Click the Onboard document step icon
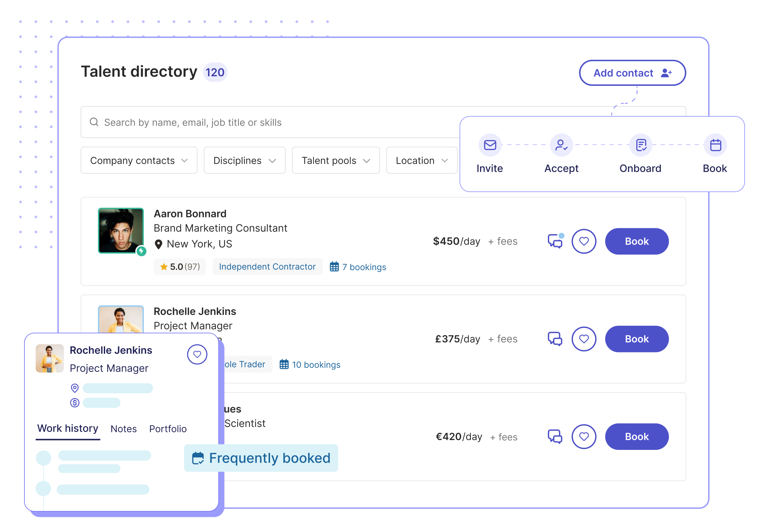The height and width of the screenshot is (532, 764). [x=641, y=145]
